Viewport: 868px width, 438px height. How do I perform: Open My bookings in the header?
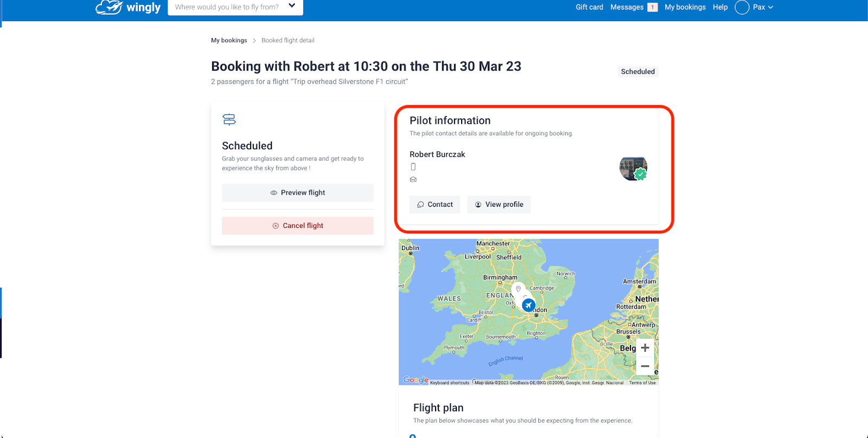tap(685, 7)
